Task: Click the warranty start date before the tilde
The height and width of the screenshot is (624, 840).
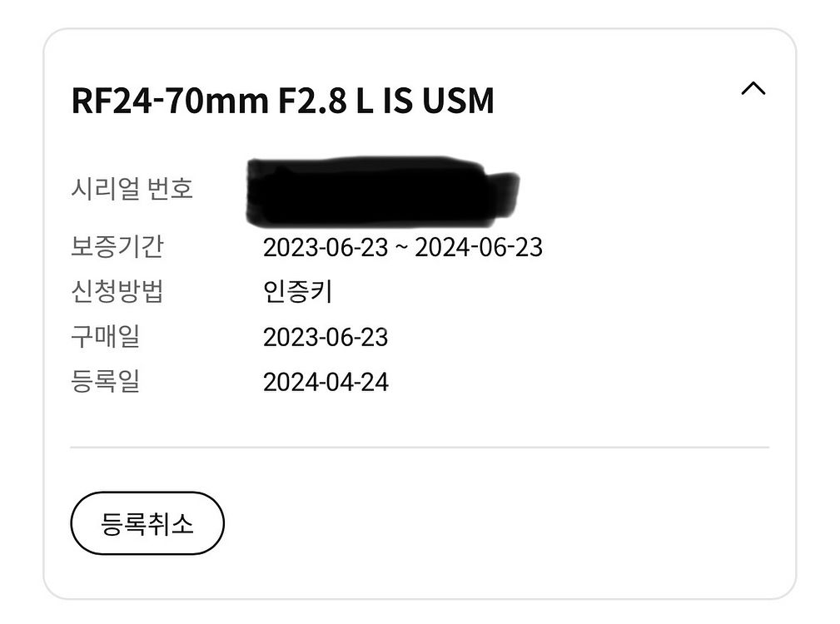Action: coord(326,247)
